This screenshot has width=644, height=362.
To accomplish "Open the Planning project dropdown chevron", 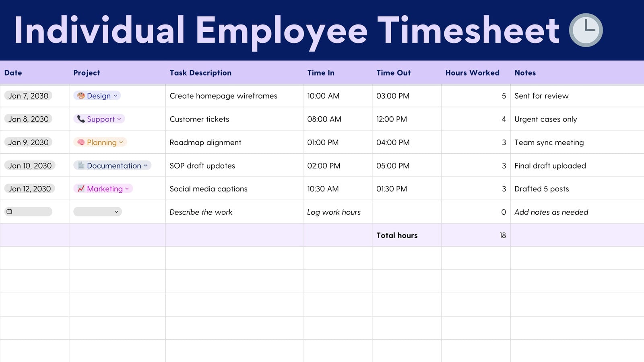I will pyautogui.click(x=121, y=142).
